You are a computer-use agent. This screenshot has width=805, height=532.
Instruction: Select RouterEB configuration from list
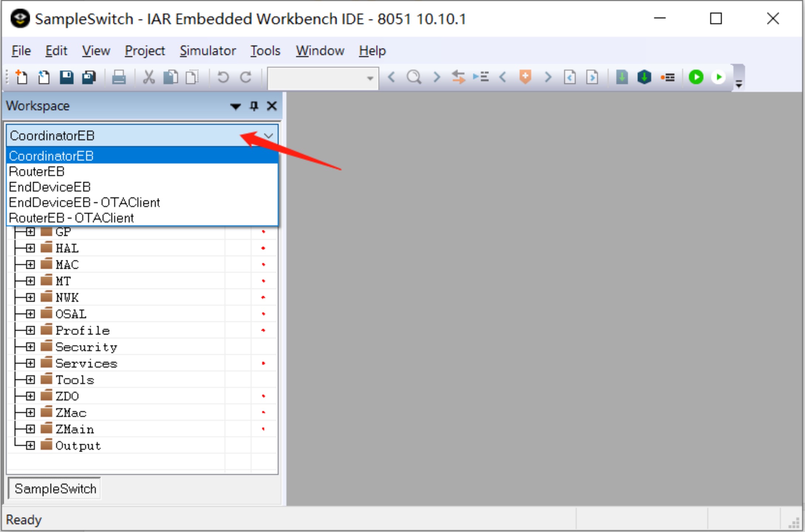37,172
